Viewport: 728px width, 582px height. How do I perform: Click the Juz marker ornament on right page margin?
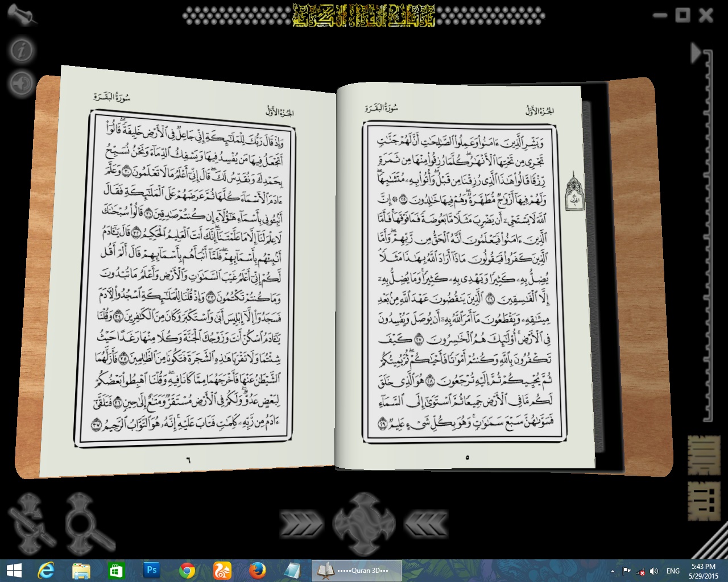(574, 192)
